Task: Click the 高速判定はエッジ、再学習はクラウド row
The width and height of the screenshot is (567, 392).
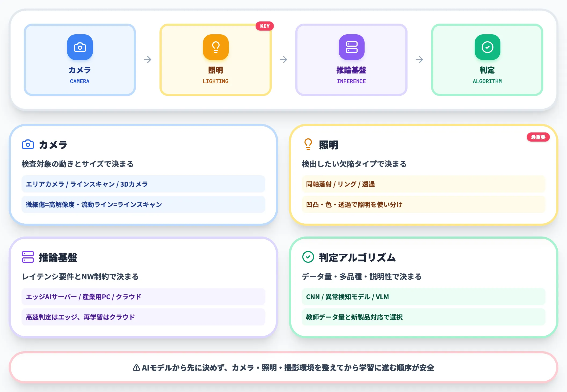Action: 143,317
